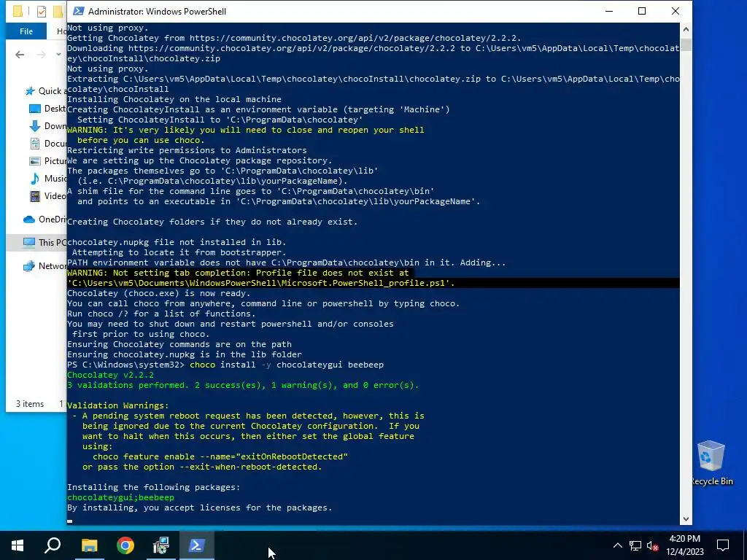Click PowerShell scrollbar down arrow
Screen dimensions: 747x560
point(686,519)
